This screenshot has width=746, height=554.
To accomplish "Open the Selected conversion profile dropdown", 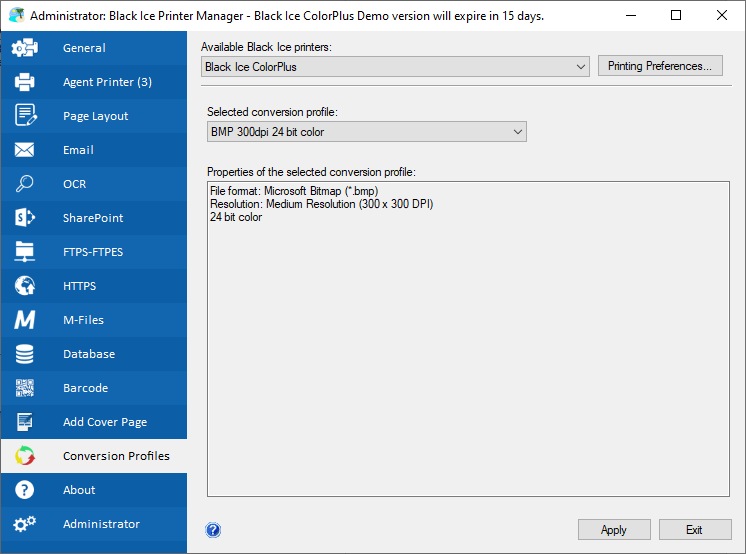I will tap(366, 132).
